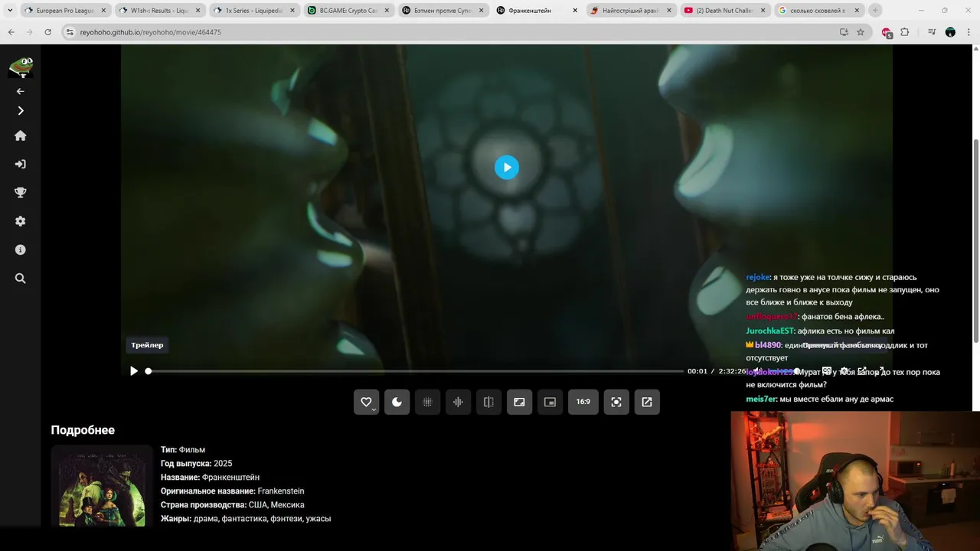
Task: Open the sidebar info icon
Action: [21, 250]
